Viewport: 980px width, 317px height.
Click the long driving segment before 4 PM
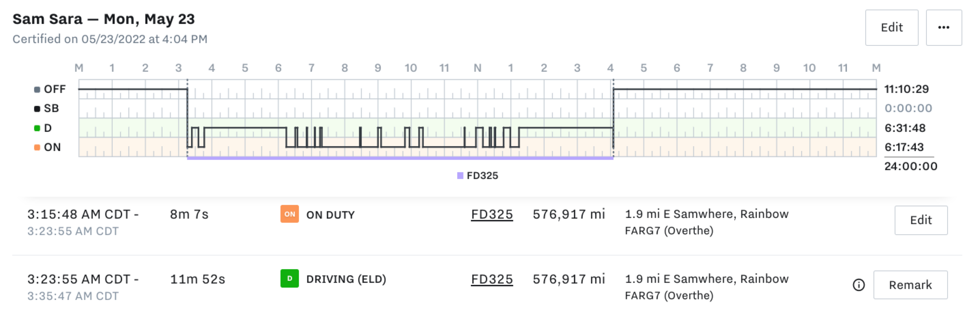[566, 128]
